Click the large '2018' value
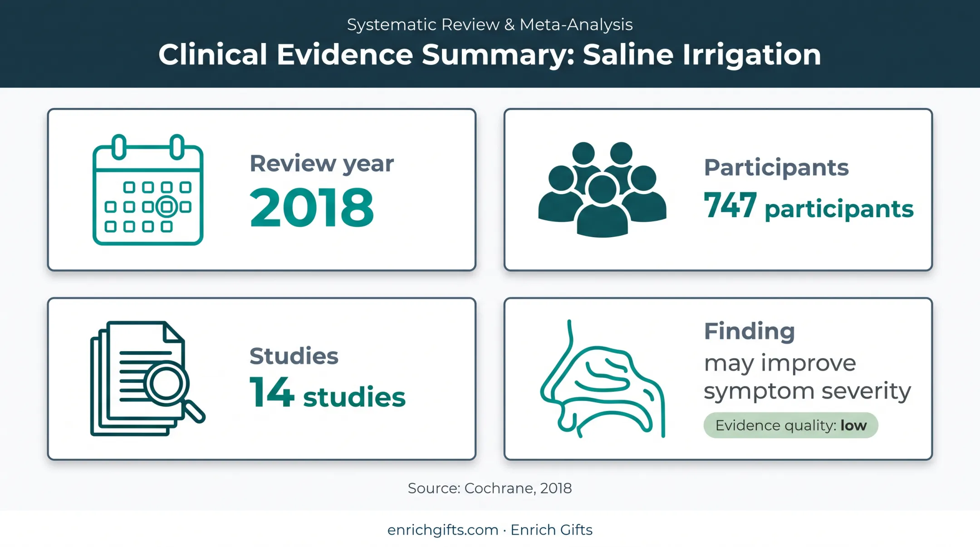This screenshot has height=547, width=980. [x=312, y=207]
